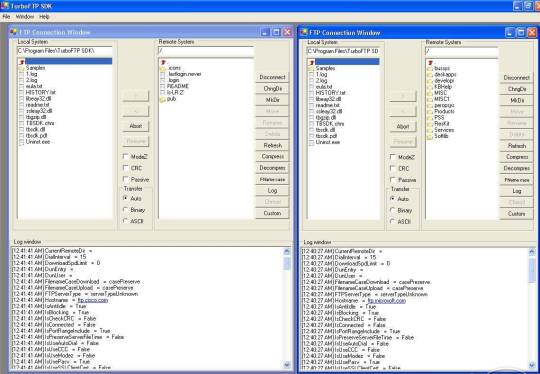Choose ASCII transfer mode in microsoft window

click(393, 221)
